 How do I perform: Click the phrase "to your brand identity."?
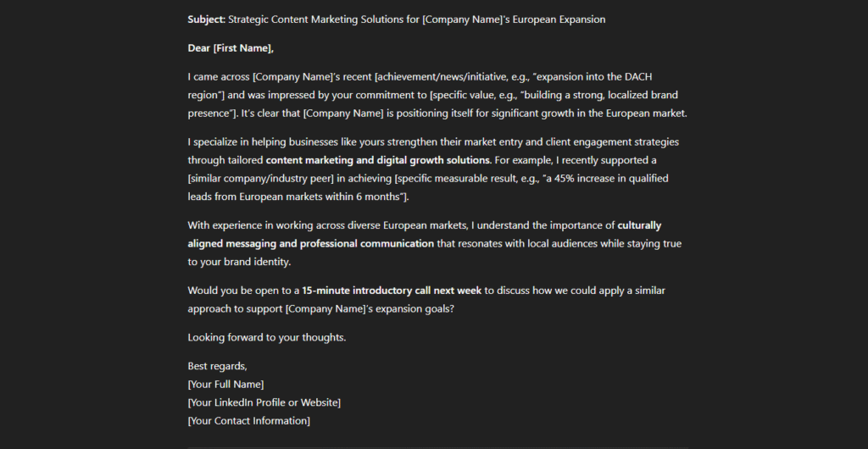pos(239,262)
